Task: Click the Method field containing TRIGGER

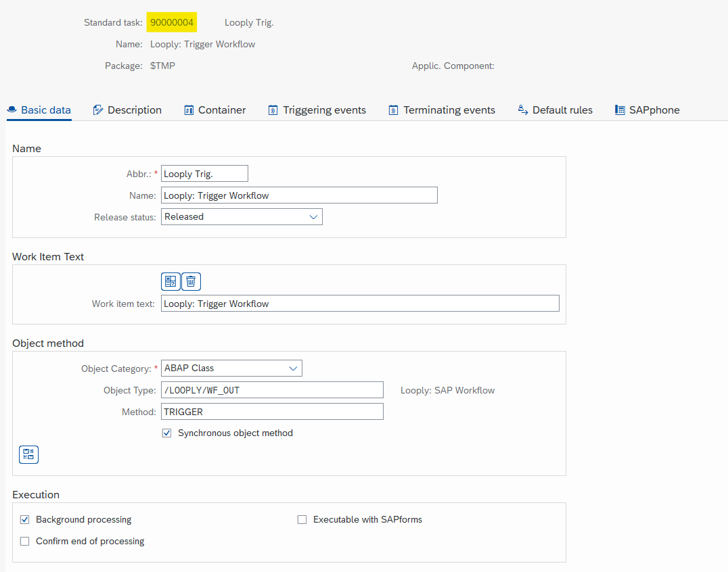Action: click(x=272, y=412)
